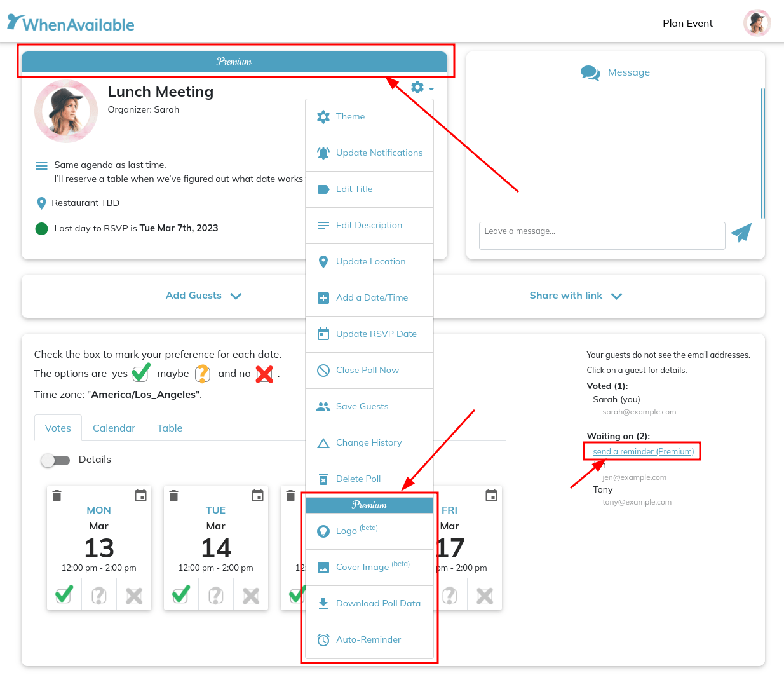Open details for Sarah (you)

(x=616, y=400)
